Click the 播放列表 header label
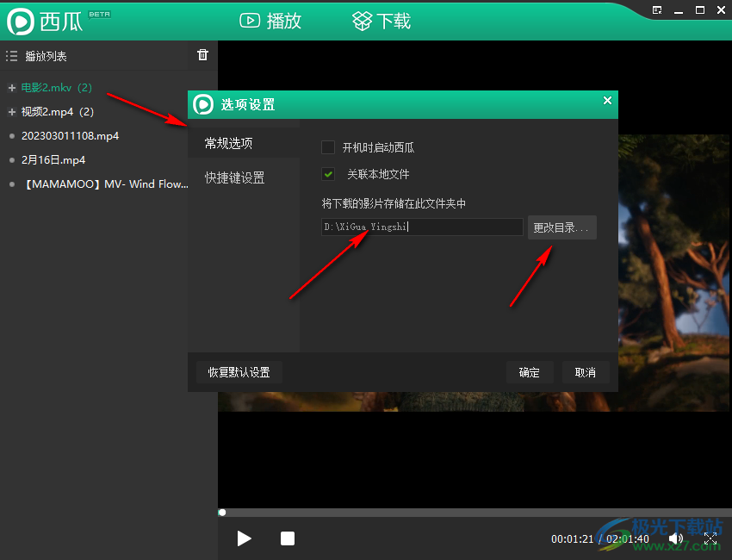This screenshot has height=560, width=732. click(46, 57)
